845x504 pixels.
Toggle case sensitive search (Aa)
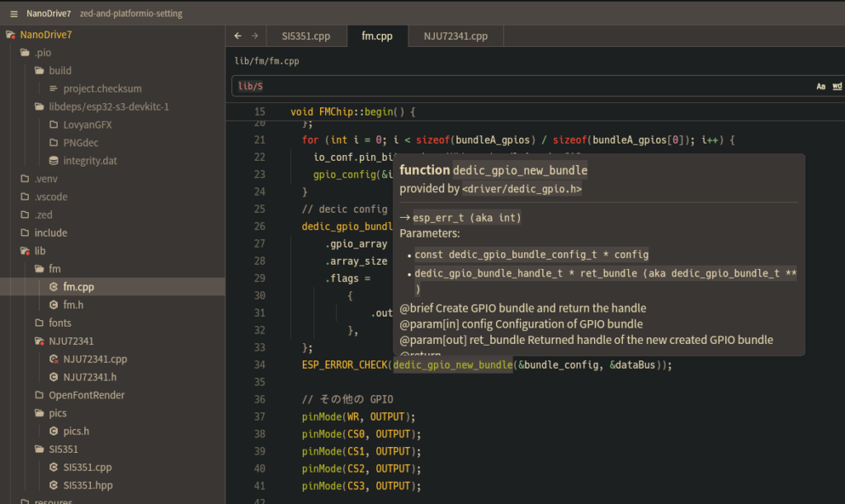pos(821,87)
